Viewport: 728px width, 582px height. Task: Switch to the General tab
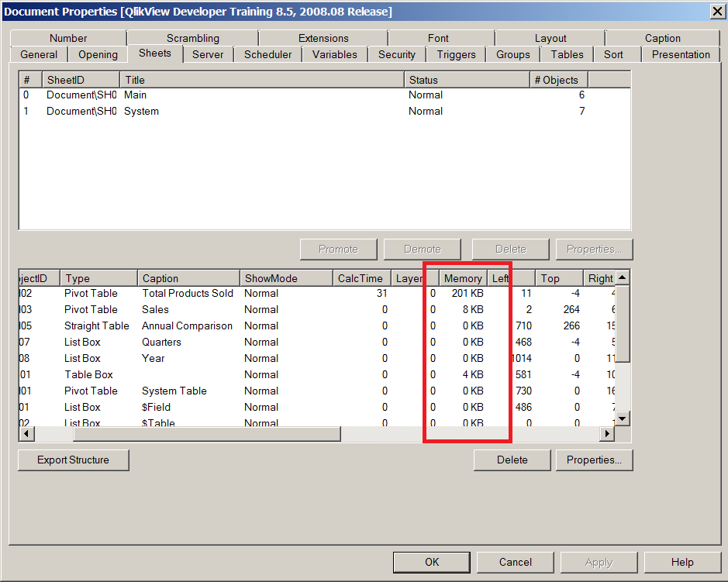click(x=39, y=54)
